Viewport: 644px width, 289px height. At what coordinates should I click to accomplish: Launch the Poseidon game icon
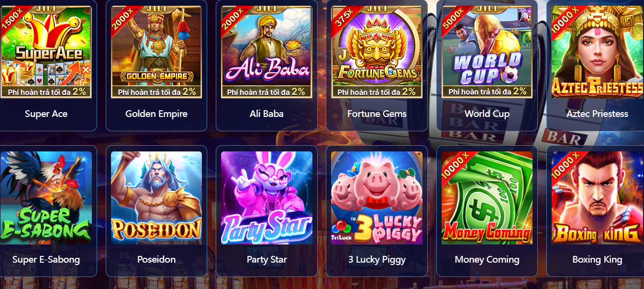156,198
